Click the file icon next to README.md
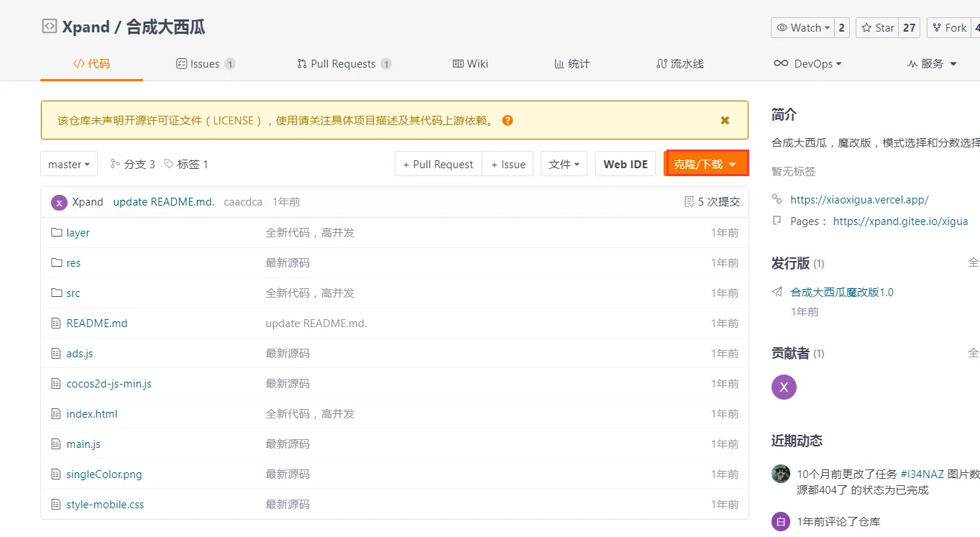The height and width of the screenshot is (537, 980). (57, 323)
